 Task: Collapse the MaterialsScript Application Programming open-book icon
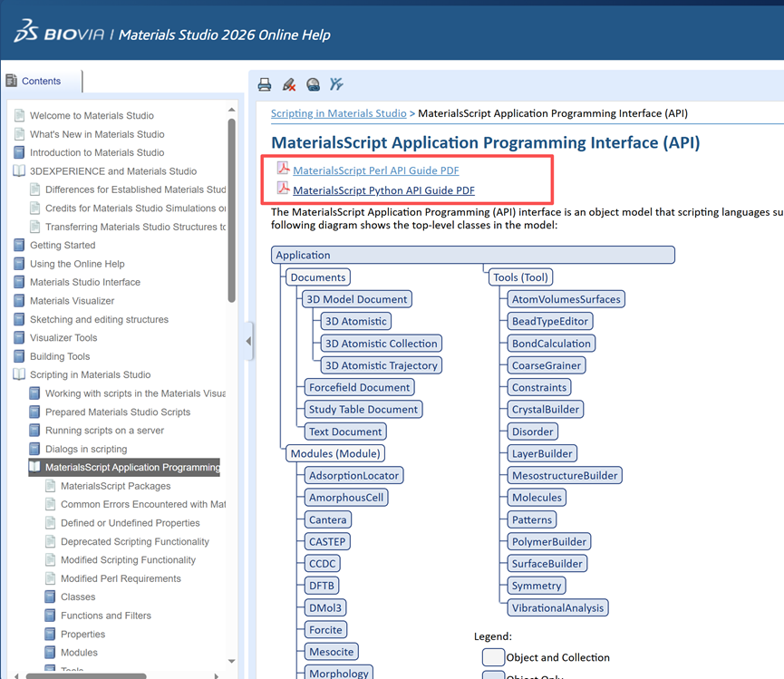click(34, 467)
